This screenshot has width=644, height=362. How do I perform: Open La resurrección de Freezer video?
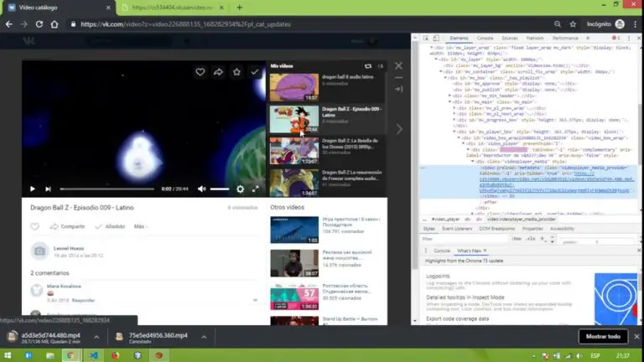[x=327, y=182]
